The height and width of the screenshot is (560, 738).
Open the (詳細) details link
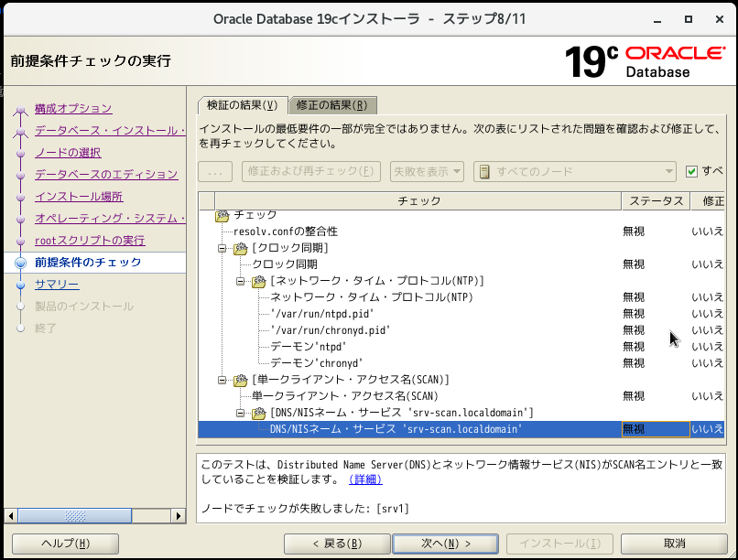(365, 479)
